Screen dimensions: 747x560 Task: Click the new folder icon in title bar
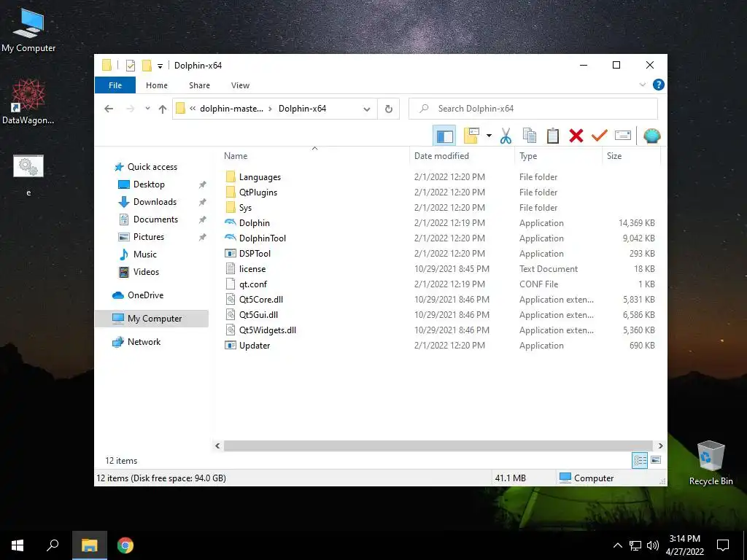click(x=147, y=65)
